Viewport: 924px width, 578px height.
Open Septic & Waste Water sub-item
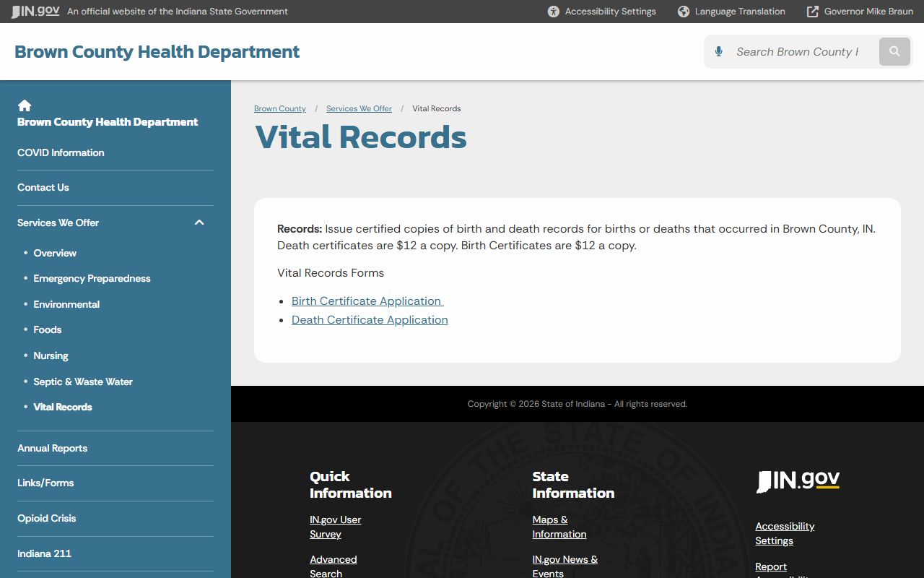coord(83,381)
